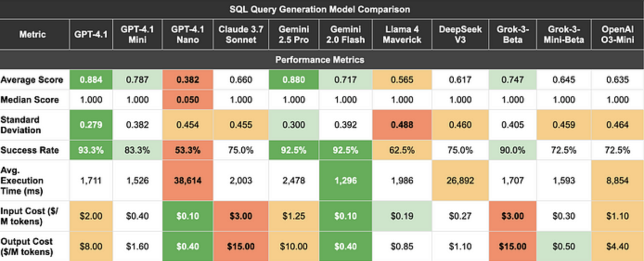Select the Metric column header
Screen dimensions: 644x261
(x=34, y=34)
